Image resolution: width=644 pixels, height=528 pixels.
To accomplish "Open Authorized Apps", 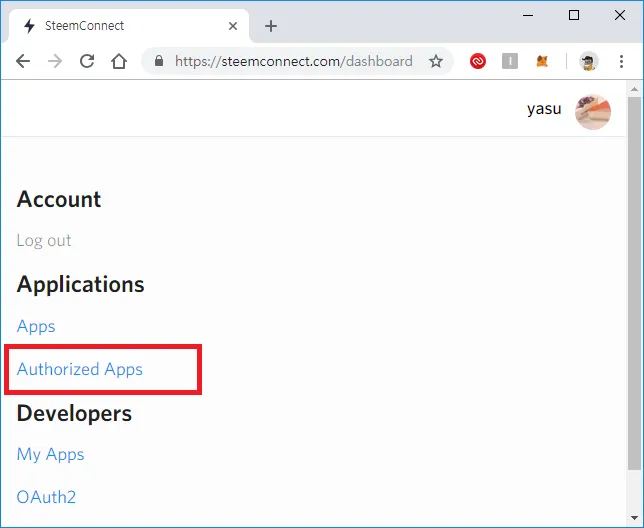I will [x=80, y=369].
